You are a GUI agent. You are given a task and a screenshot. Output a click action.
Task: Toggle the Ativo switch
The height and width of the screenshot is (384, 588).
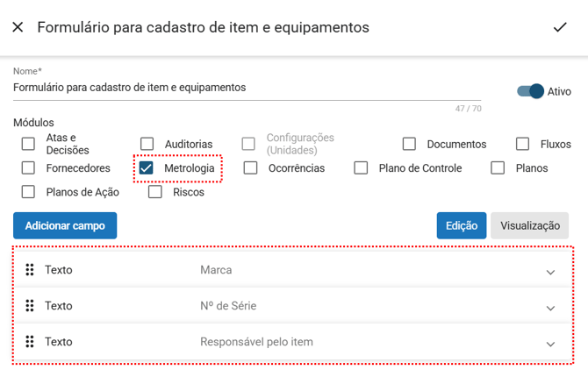[530, 91]
